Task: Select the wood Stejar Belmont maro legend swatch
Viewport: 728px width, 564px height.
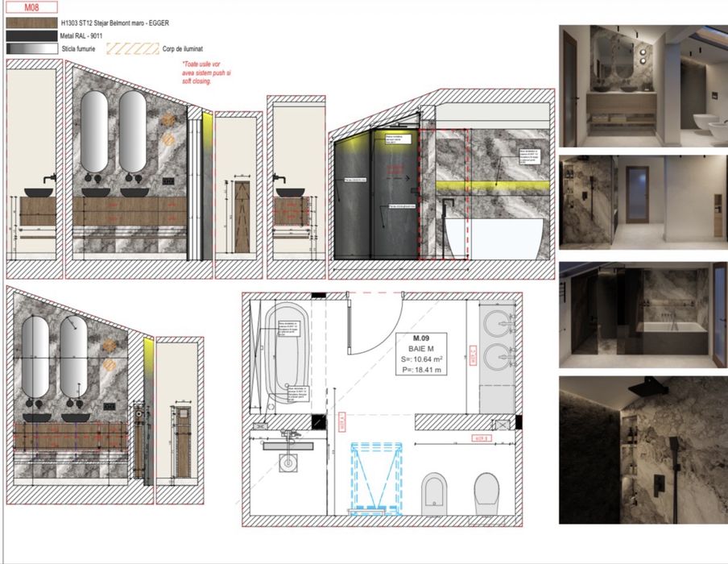Action: (31, 23)
